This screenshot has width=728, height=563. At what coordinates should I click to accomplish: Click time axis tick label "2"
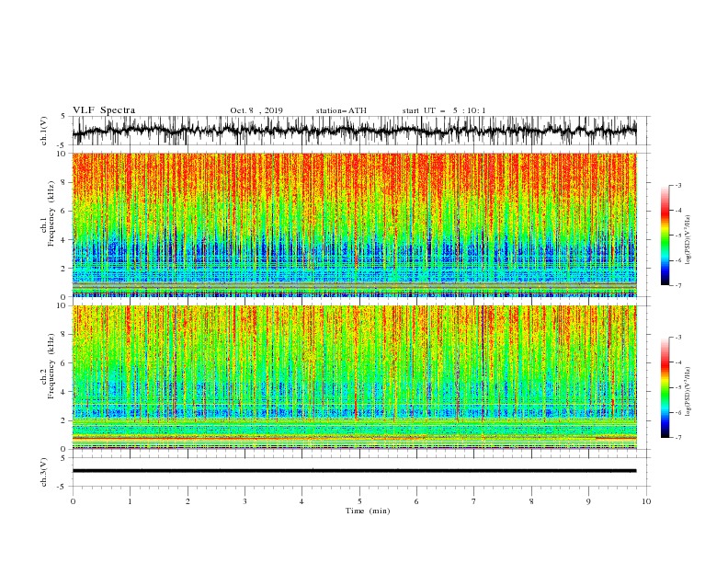tap(188, 501)
